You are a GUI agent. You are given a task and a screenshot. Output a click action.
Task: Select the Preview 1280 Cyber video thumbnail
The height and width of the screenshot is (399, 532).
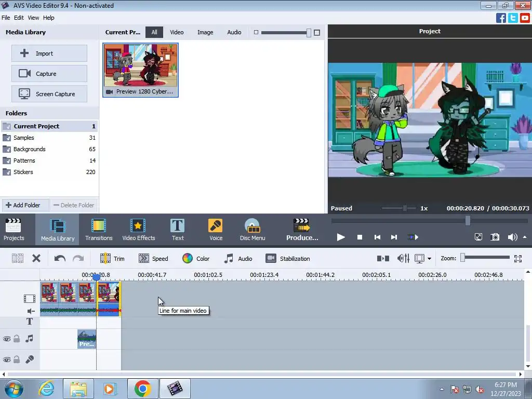coord(140,70)
